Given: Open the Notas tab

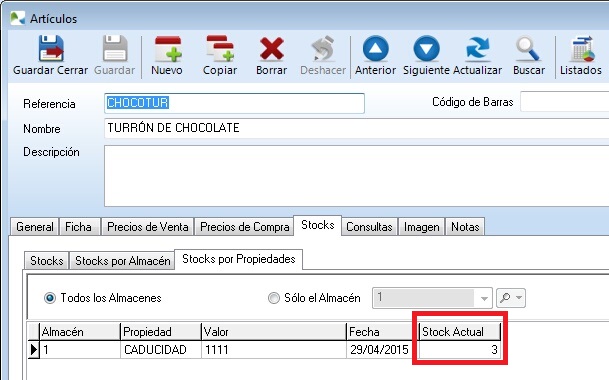Looking at the screenshot, I should (x=465, y=227).
